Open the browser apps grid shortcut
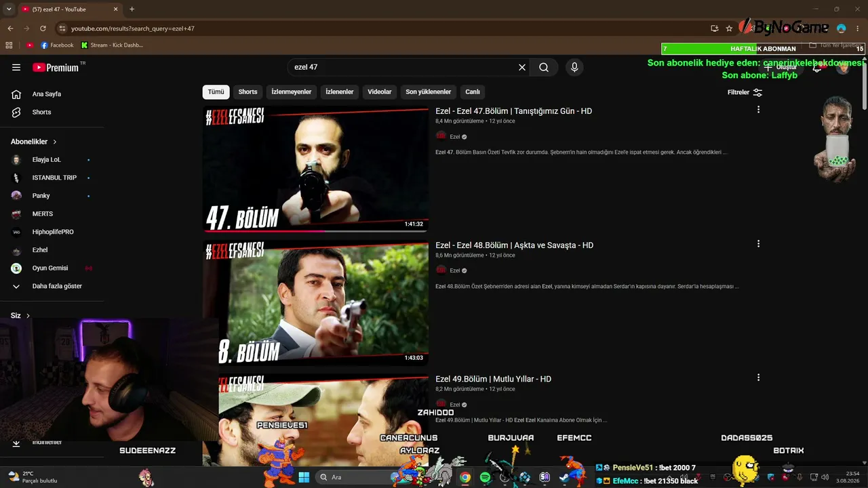868x488 pixels. click(9, 45)
